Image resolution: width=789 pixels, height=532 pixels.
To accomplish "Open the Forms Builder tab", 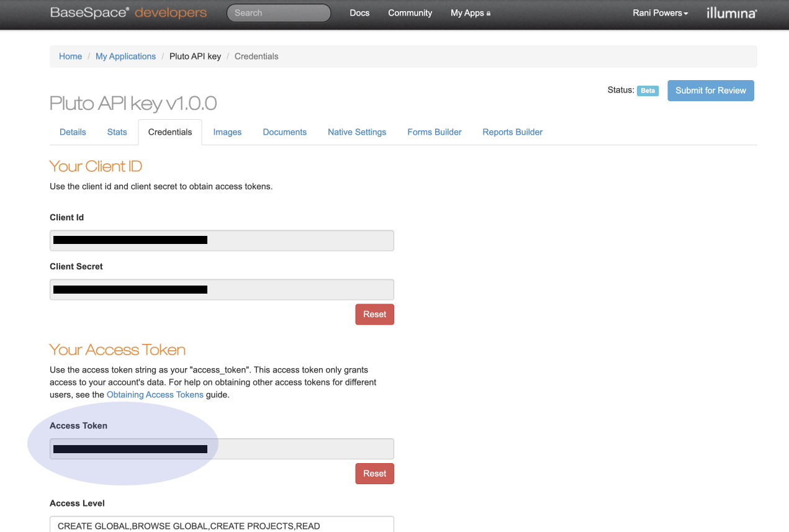I will coord(435,132).
